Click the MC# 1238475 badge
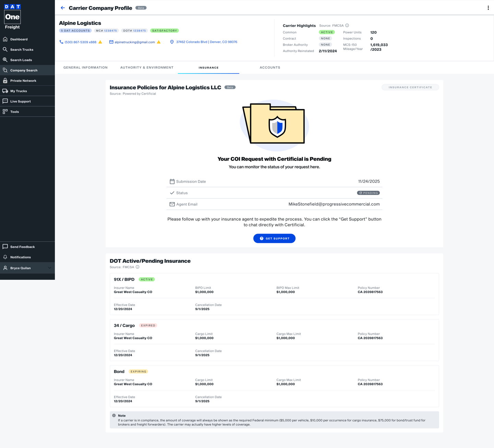494x448 pixels. (106, 31)
